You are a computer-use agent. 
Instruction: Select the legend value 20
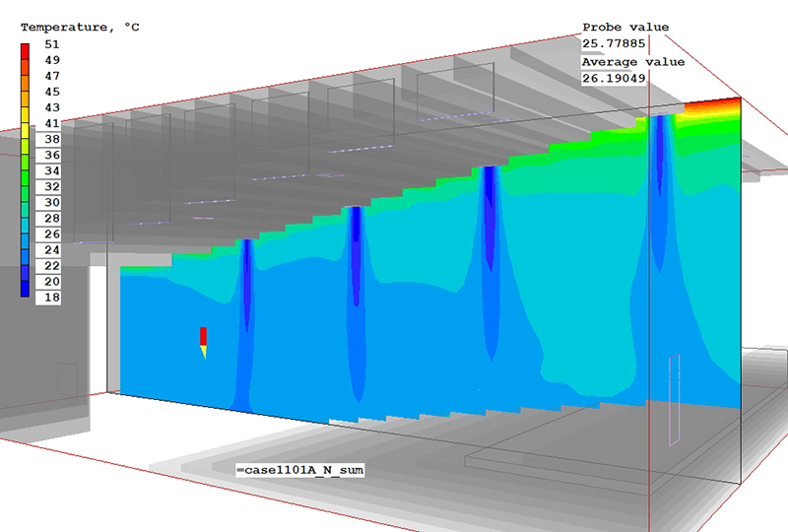click(52, 282)
